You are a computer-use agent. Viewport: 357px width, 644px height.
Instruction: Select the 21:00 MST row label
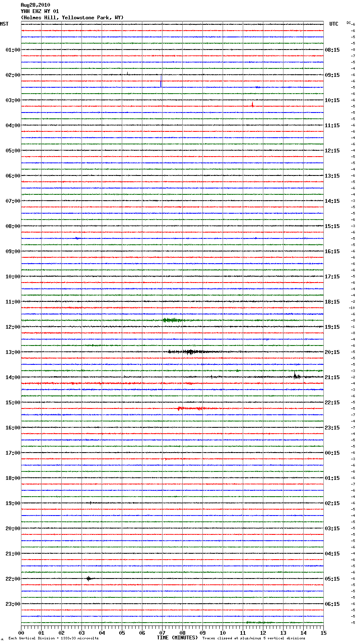tap(13, 554)
